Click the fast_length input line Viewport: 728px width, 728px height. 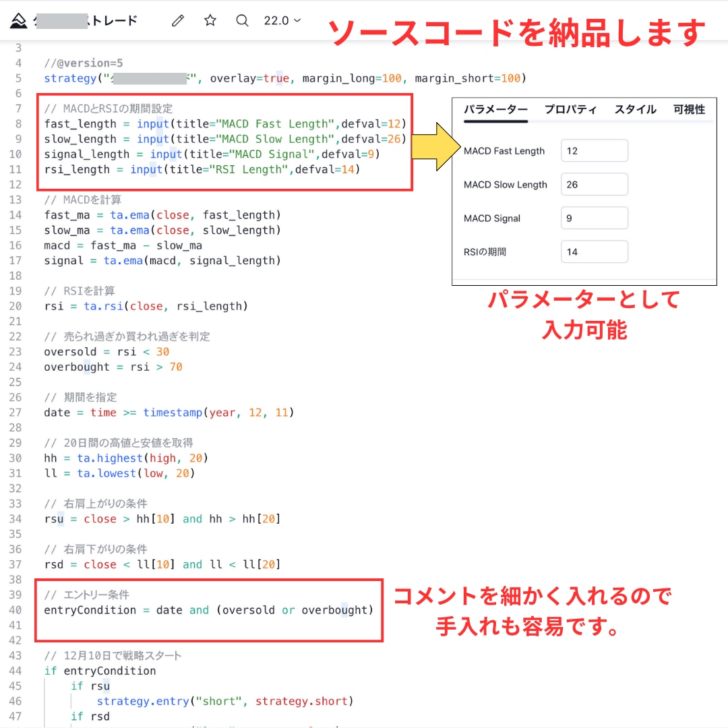[225, 124]
